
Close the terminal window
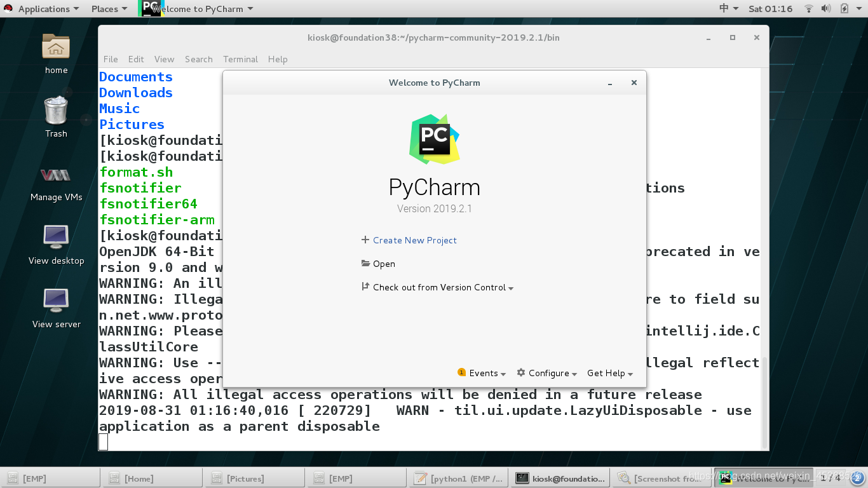pyautogui.click(x=757, y=37)
